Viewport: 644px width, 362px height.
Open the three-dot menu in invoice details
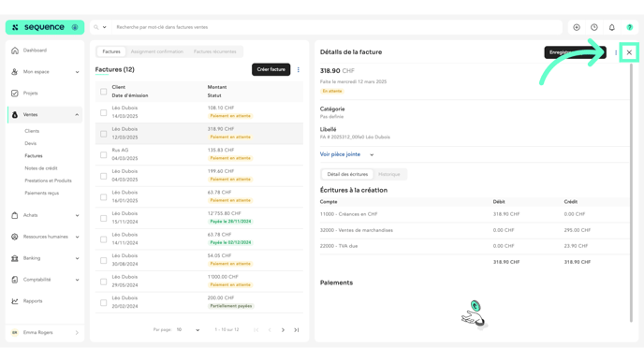pyautogui.click(x=616, y=52)
